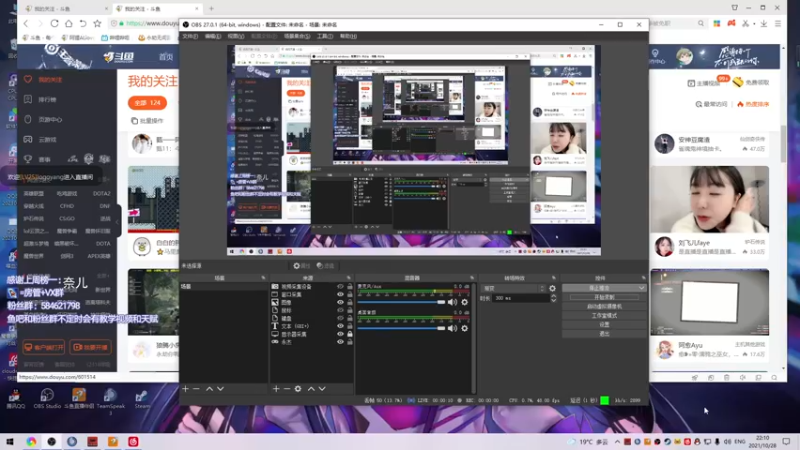Toggle visibility of video capture device source

tap(340, 287)
